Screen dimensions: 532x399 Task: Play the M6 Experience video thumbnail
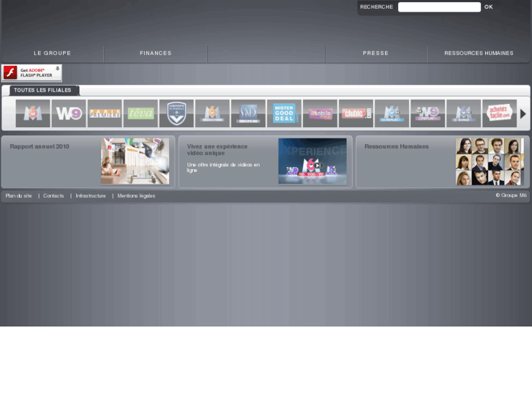coord(312,161)
